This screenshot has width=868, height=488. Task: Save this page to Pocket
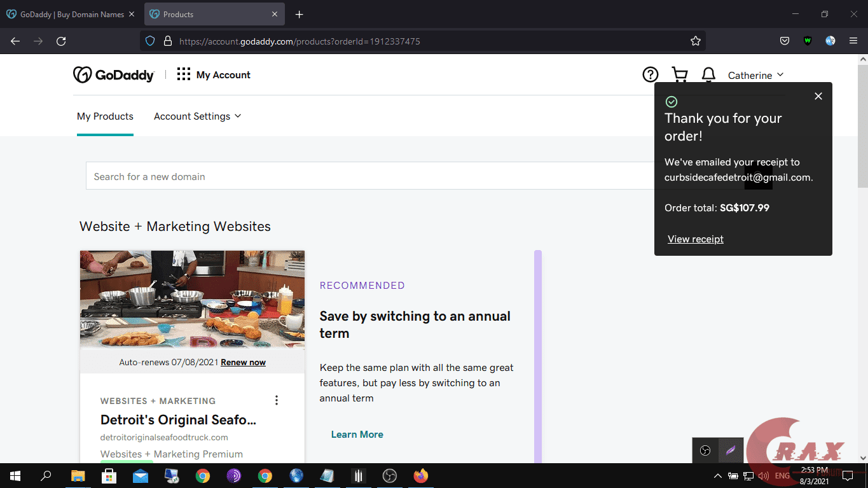coord(784,41)
